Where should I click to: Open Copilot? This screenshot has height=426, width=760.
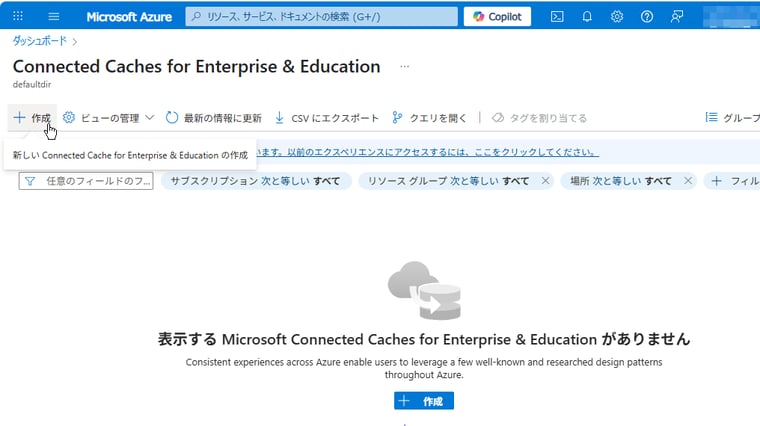click(497, 16)
